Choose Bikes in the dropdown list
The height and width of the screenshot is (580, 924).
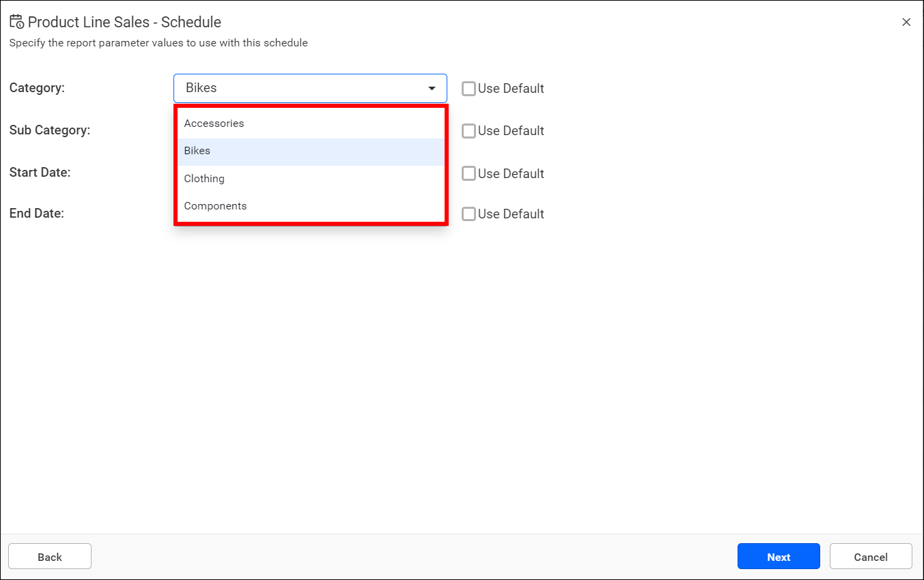311,151
